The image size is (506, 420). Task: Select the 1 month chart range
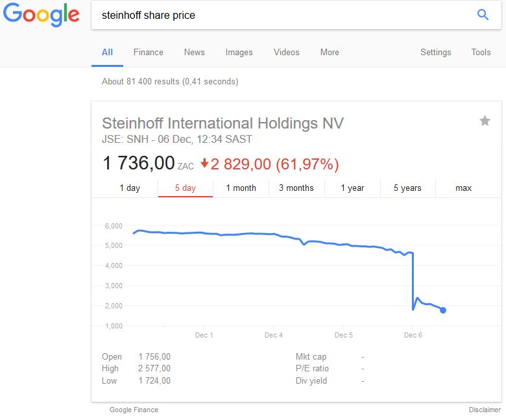(x=241, y=188)
